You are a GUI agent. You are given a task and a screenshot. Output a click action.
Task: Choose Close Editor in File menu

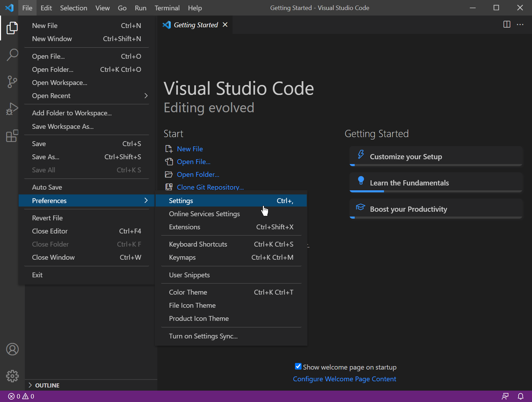(86, 231)
